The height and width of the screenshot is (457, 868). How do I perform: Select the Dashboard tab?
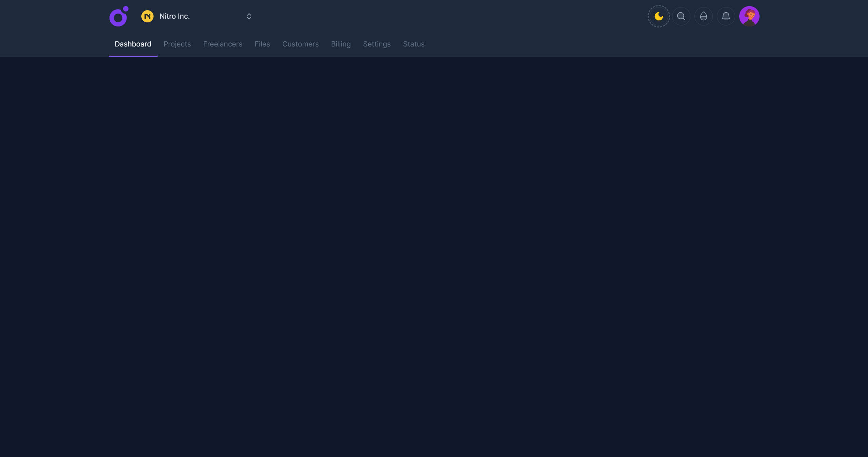(133, 44)
